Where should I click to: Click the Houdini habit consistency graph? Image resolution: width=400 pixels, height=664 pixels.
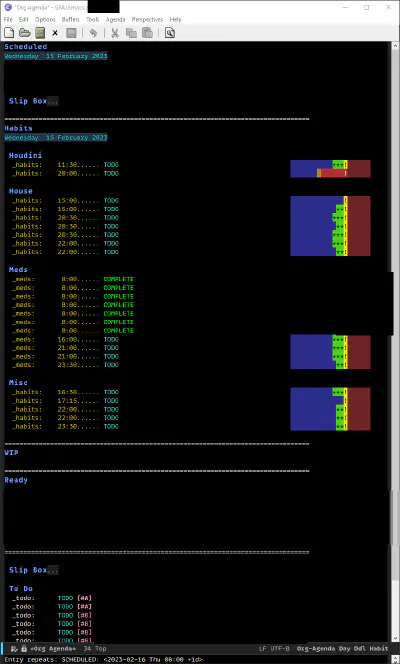pos(330,169)
